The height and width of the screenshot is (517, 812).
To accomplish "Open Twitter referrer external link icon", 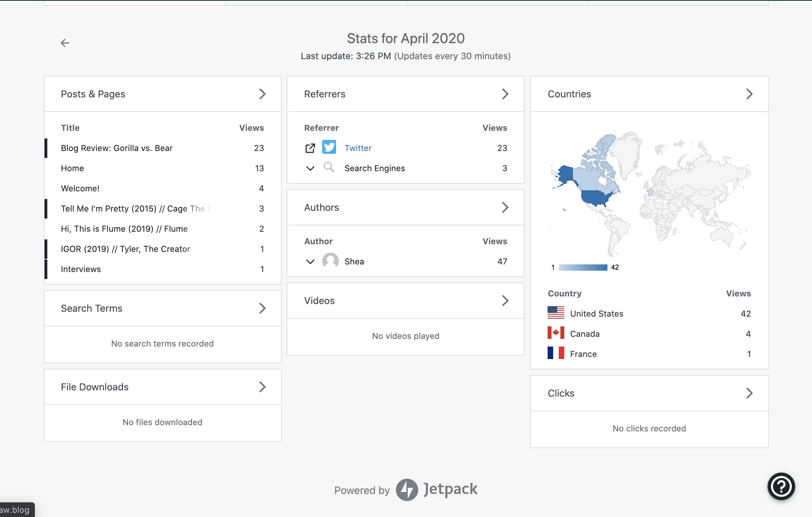I will coord(310,148).
